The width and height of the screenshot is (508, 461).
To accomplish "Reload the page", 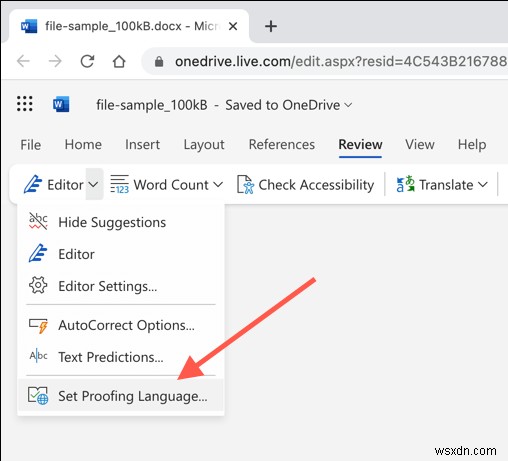I will click(x=87, y=61).
